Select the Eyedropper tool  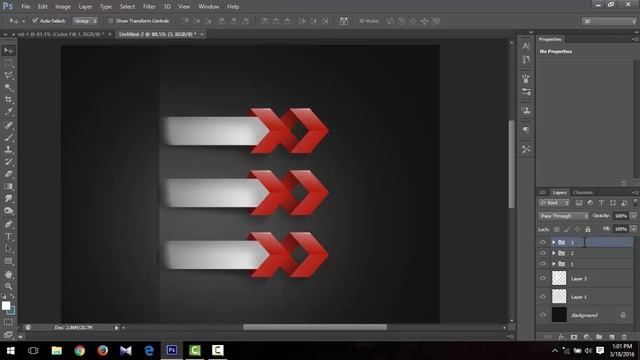pos(8,112)
